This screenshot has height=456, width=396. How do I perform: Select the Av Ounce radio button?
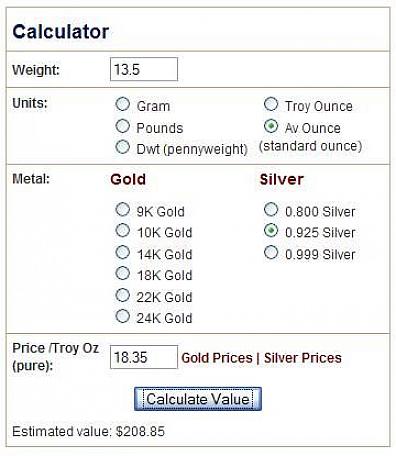click(x=271, y=126)
